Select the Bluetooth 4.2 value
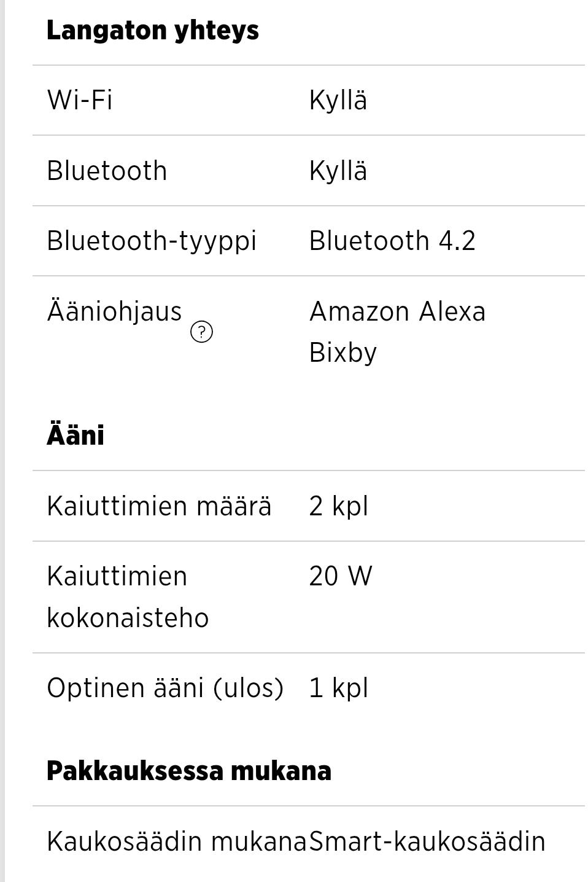Image resolution: width=588 pixels, height=882 pixels. (x=392, y=241)
